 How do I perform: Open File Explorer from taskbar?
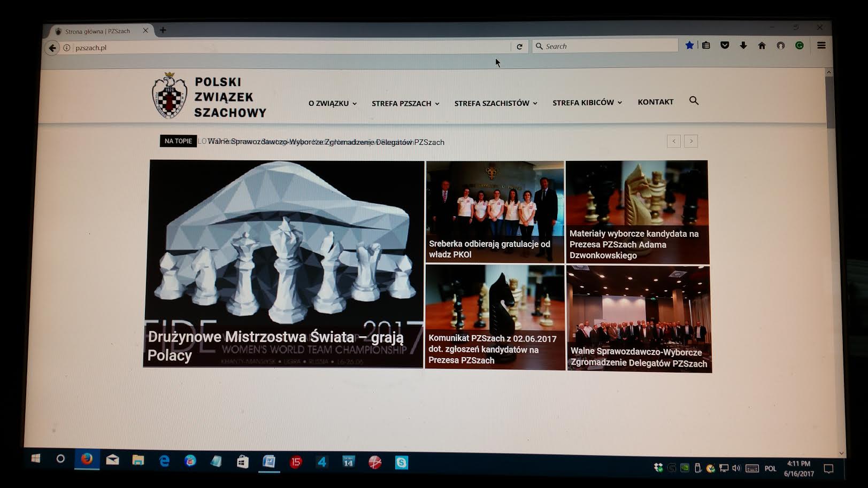tap(138, 460)
